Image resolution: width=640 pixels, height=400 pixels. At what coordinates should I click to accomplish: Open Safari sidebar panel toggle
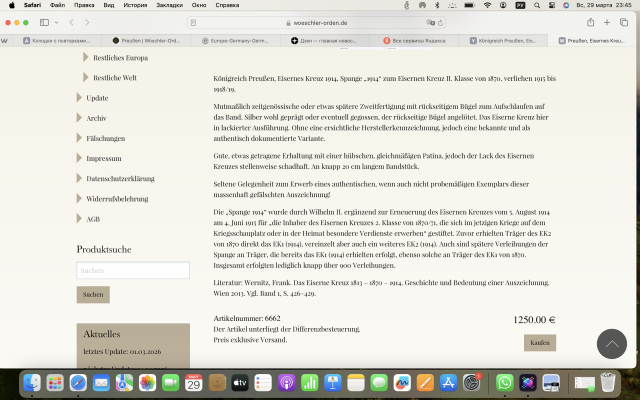pyautogui.click(x=46, y=22)
